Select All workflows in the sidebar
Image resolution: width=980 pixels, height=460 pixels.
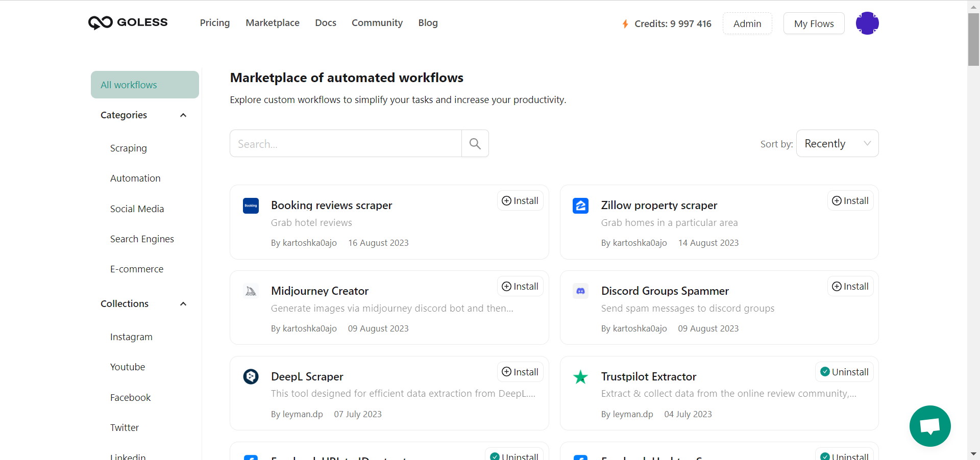click(x=145, y=85)
